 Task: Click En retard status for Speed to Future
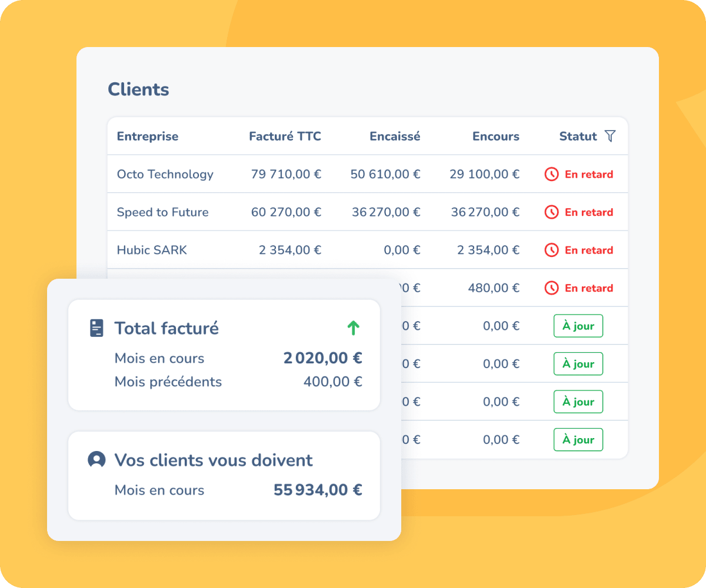(x=589, y=212)
